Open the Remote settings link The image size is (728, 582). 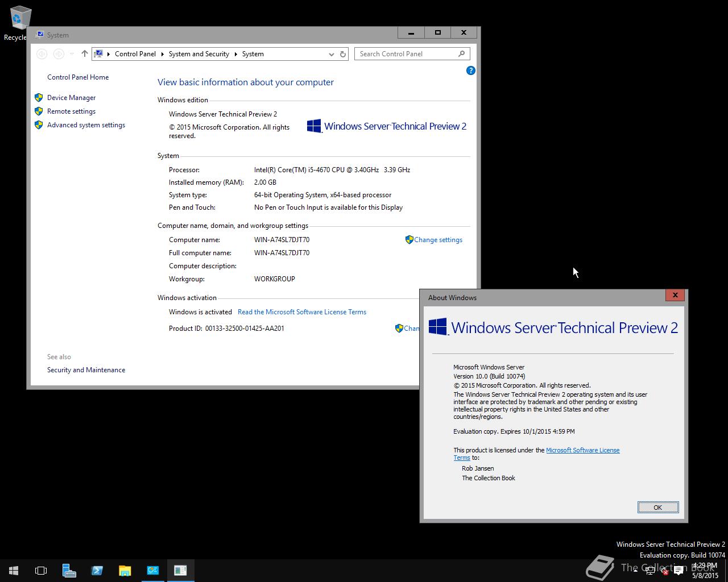tap(71, 111)
